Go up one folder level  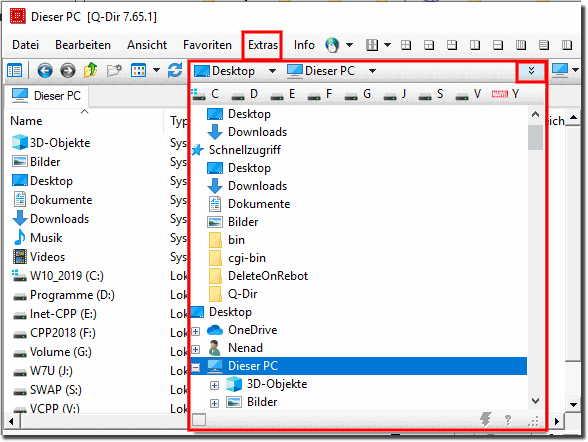(x=90, y=70)
